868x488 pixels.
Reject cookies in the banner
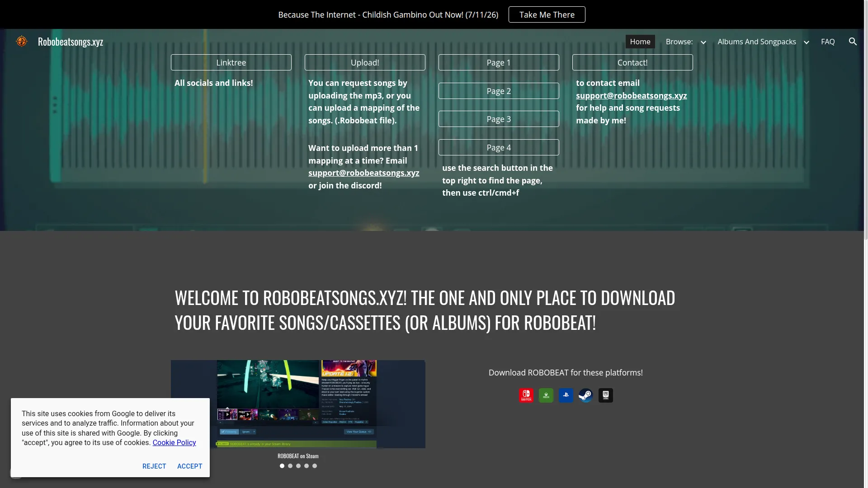[154, 466]
